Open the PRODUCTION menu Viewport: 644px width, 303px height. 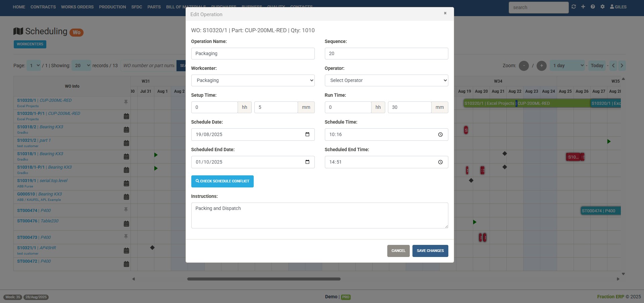point(112,7)
